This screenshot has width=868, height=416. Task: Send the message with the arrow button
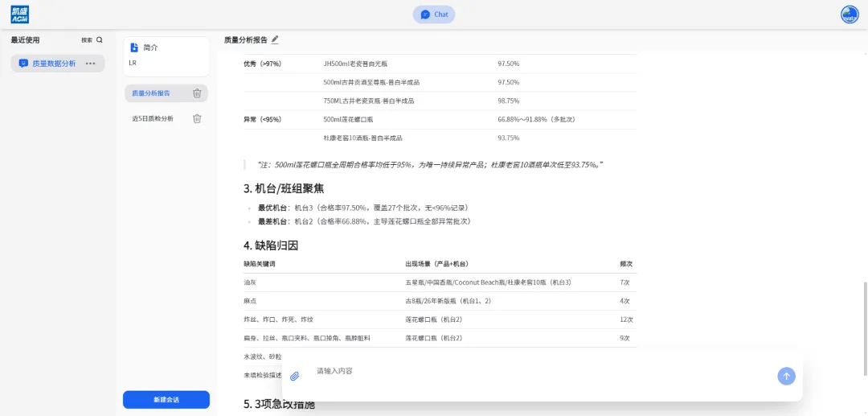[786, 376]
